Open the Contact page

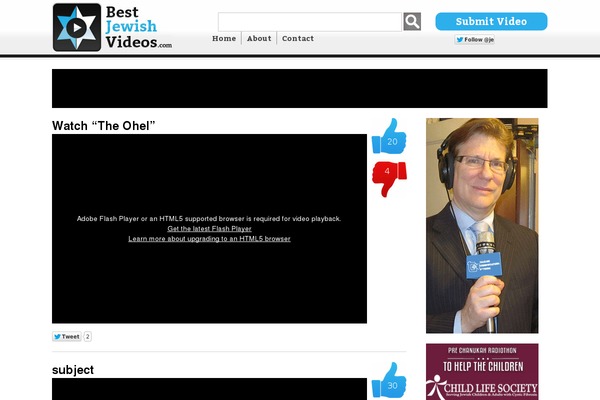click(298, 38)
